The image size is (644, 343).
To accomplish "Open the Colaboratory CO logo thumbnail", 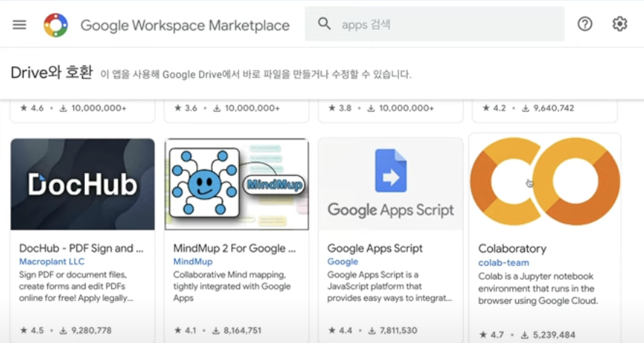I will pos(545,182).
